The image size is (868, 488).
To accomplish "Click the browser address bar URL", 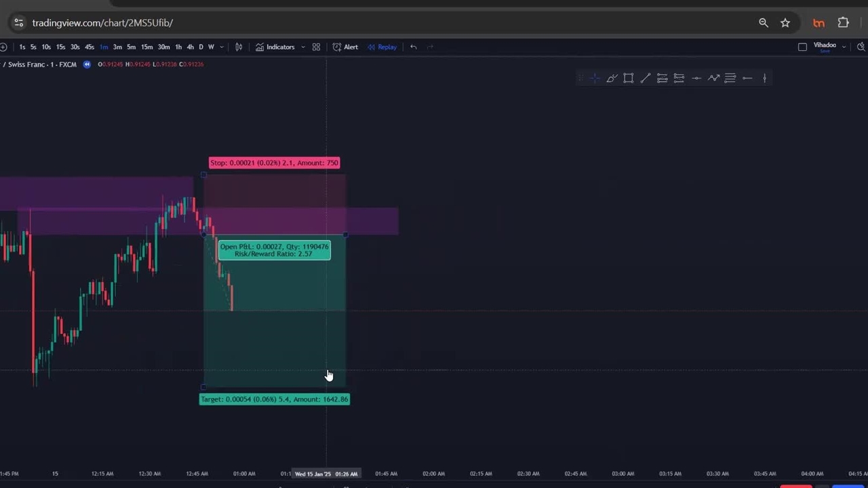I will pyautogui.click(x=102, y=23).
